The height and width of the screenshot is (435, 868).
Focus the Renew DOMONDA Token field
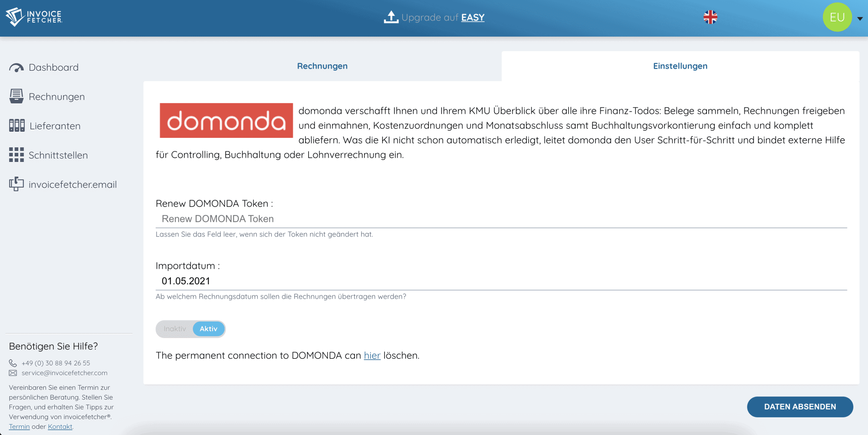pyautogui.click(x=501, y=219)
